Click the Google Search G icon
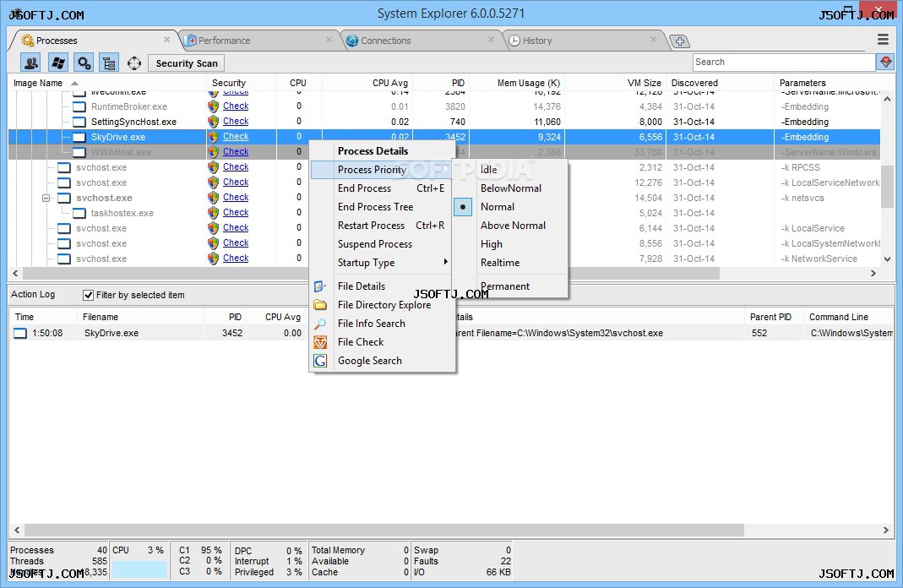This screenshot has width=903, height=588. 320,361
